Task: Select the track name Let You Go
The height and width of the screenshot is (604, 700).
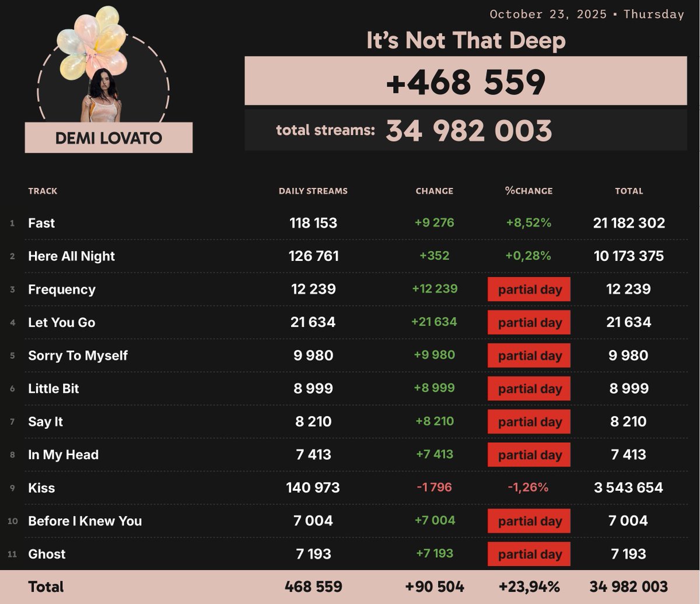Action: click(62, 322)
